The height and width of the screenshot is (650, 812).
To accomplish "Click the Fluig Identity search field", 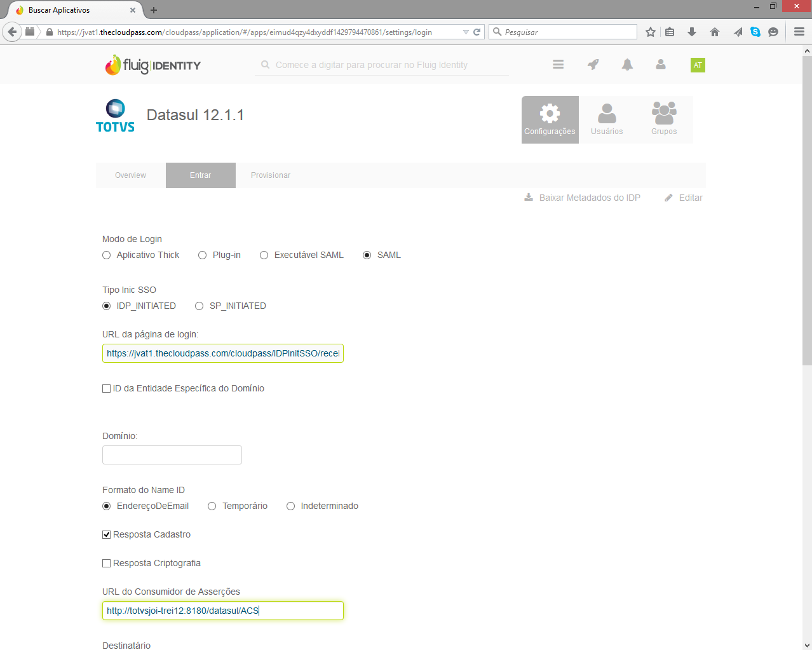I will click(381, 65).
